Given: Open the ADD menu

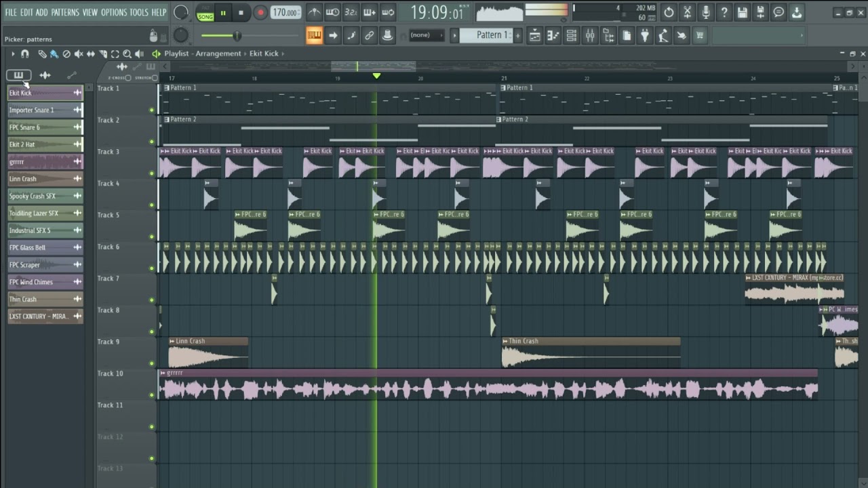Looking at the screenshot, I should pos(42,12).
